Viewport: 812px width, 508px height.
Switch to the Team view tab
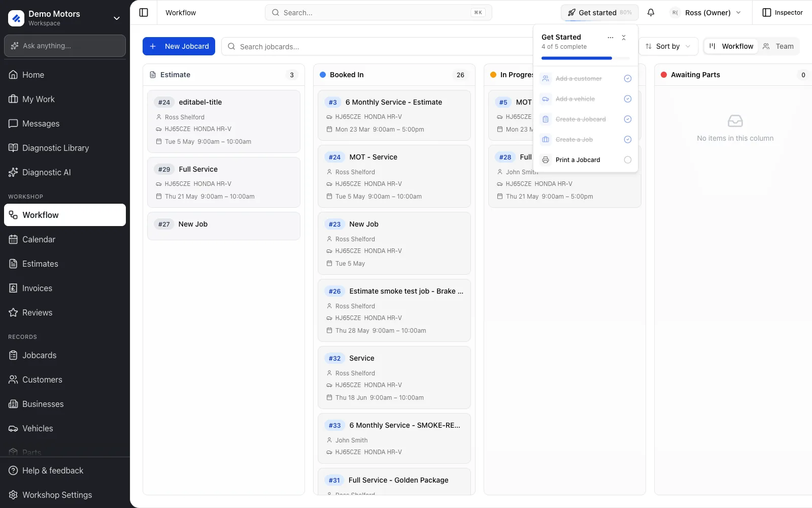tap(779, 46)
